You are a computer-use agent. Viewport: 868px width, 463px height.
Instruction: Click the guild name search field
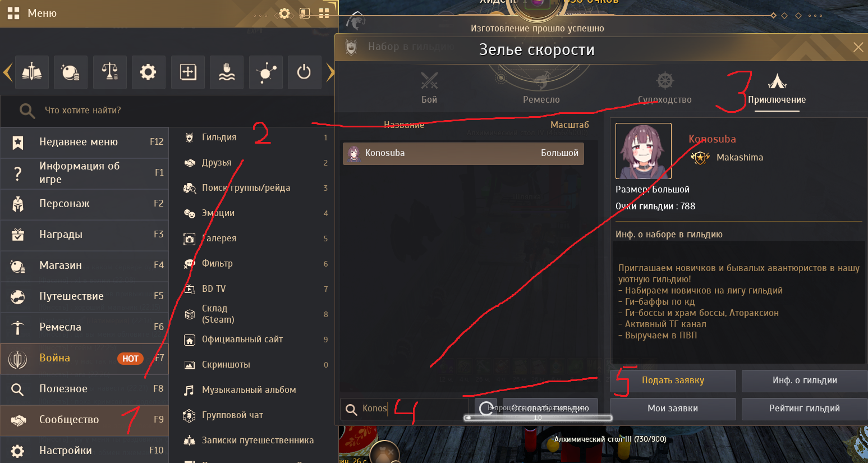[x=404, y=409]
